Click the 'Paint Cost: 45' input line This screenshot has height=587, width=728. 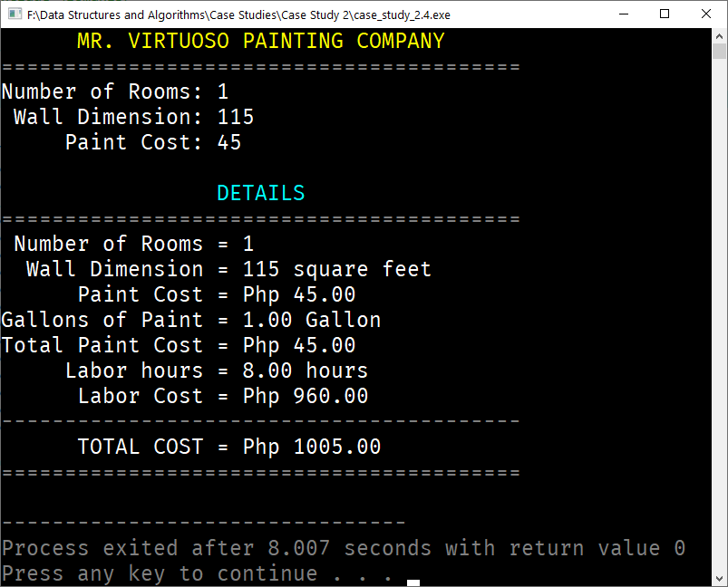pyautogui.click(x=153, y=142)
